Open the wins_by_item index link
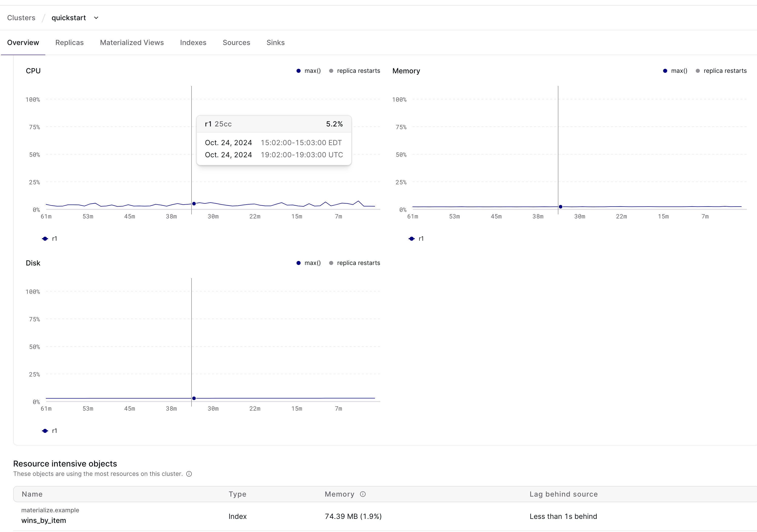This screenshot has height=532, width=757. (x=44, y=520)
